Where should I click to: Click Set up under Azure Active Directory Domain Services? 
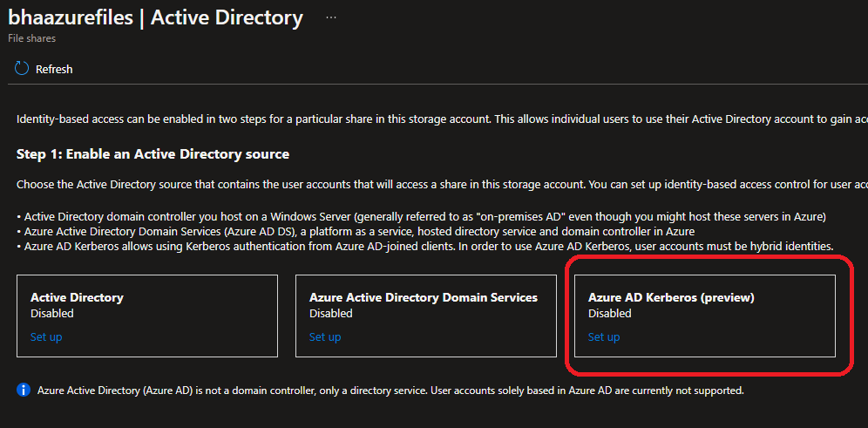tap(325, 337)
